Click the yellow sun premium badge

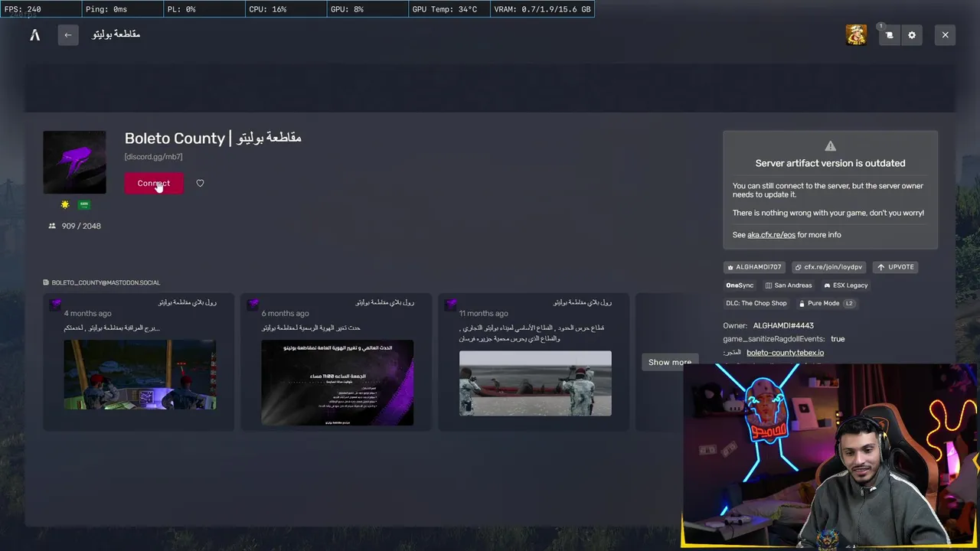[65, 204]
